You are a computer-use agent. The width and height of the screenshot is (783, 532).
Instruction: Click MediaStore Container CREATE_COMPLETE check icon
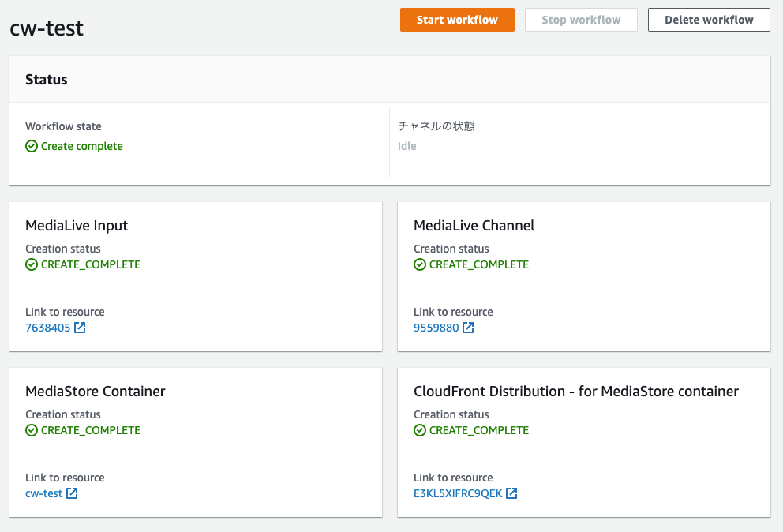[x=32, y=431]
